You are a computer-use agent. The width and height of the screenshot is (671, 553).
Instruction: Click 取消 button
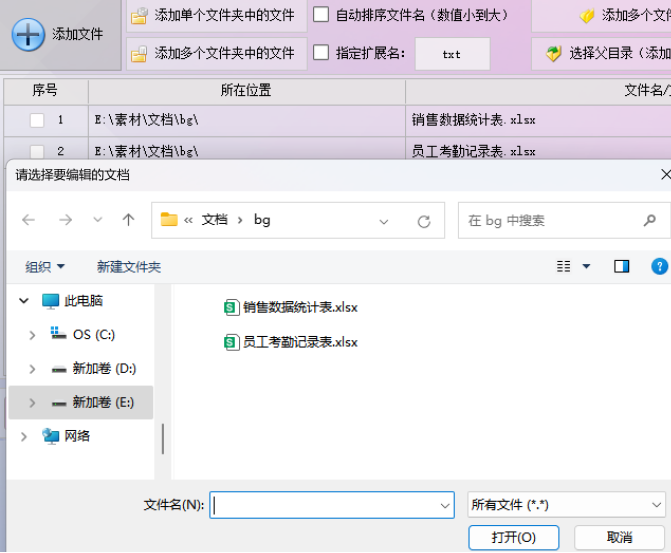coord(619,538)
